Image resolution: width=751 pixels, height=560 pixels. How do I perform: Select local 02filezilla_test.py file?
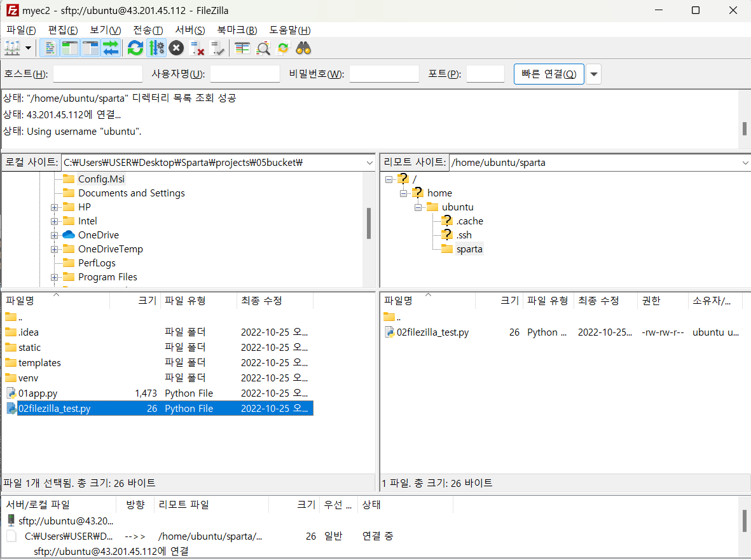(158, 408)
